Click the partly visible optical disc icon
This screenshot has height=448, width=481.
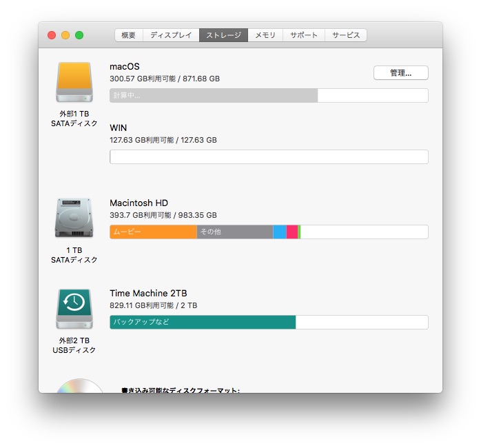coord(80,386)
